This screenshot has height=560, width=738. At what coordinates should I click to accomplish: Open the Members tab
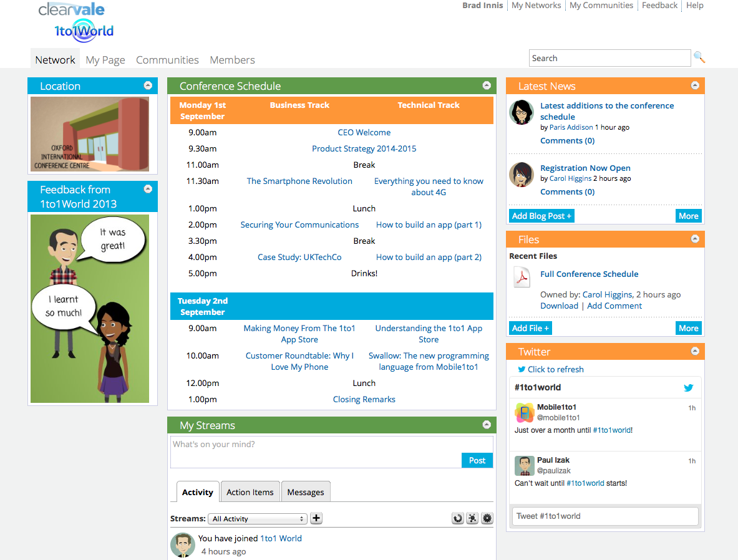[x=232, y=60]
